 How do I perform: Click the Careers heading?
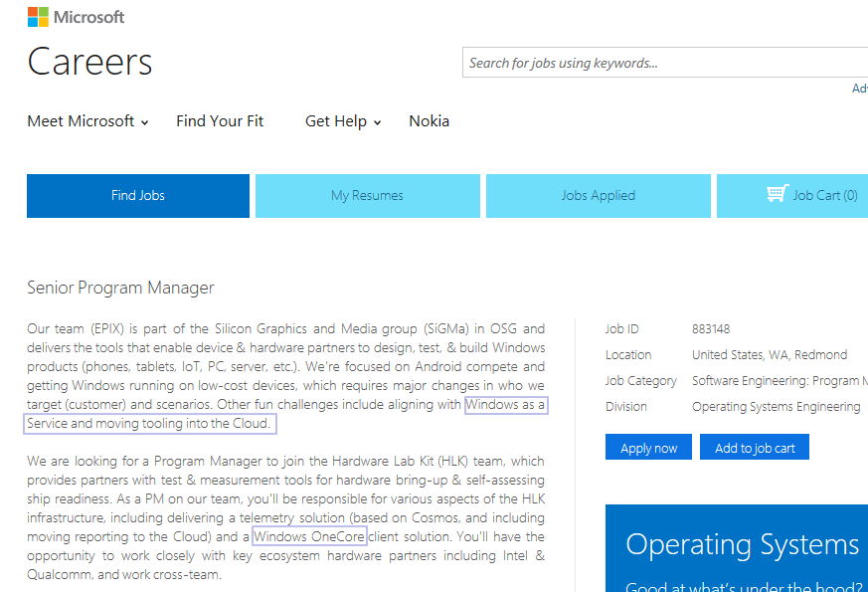pos(89,62)
